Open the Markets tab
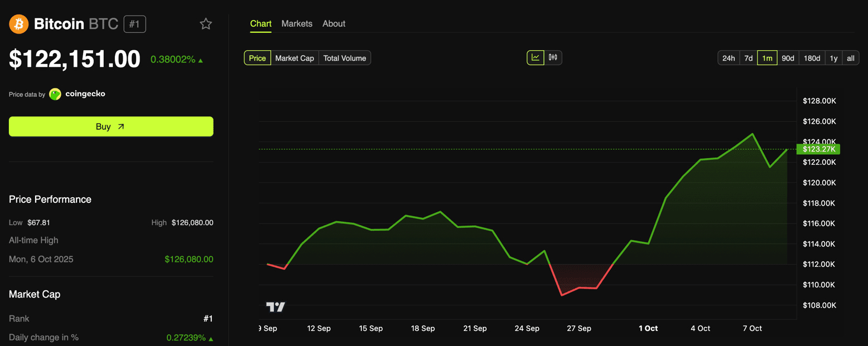The image size is (868, 346). click(297, 23)
